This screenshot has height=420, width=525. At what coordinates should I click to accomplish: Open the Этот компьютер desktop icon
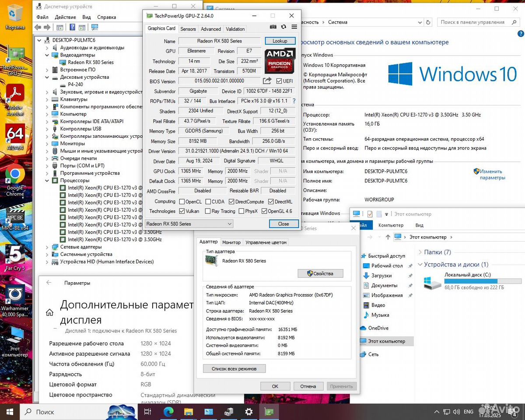point(15,342)
